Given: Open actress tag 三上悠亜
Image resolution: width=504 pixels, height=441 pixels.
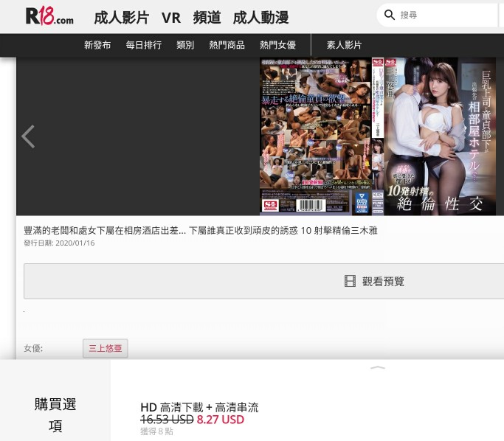Looking at the screenshot, I should pos(105,348).
